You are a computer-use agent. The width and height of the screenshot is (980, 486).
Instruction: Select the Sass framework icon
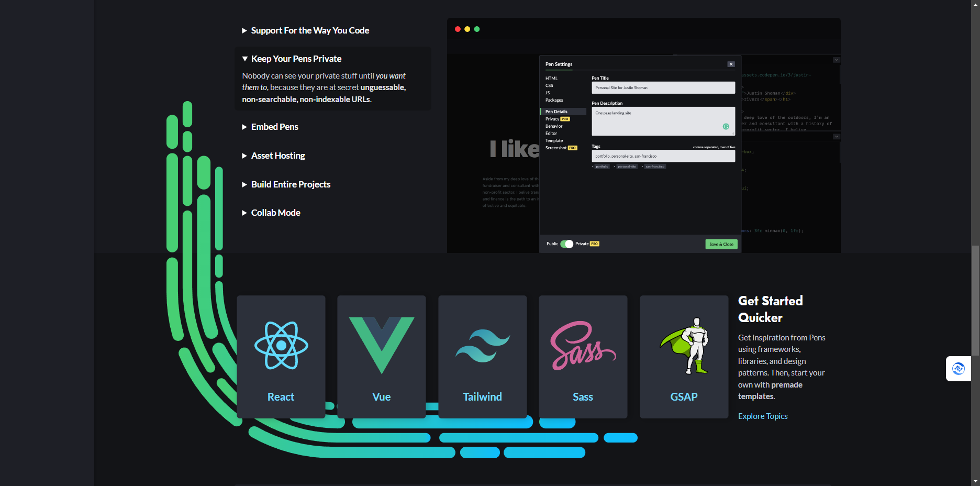[582, 345]
